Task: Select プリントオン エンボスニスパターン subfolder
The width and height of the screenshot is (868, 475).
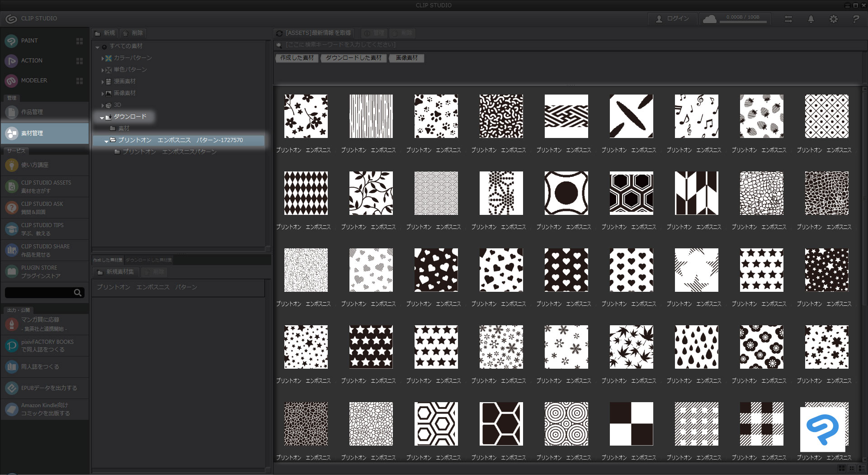Action: point(165,152)
